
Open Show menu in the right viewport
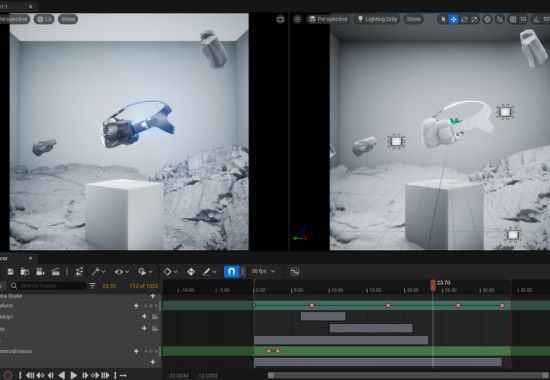414,19
